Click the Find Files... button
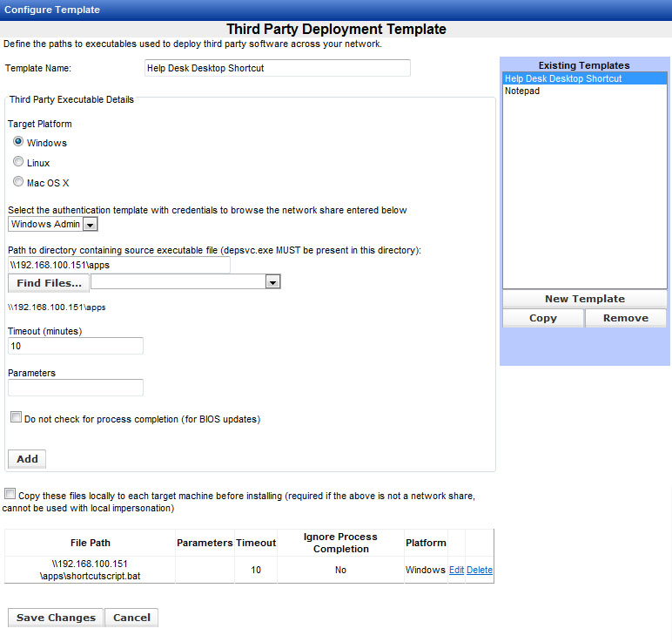 pyautogui.click(x=49, y=283)
